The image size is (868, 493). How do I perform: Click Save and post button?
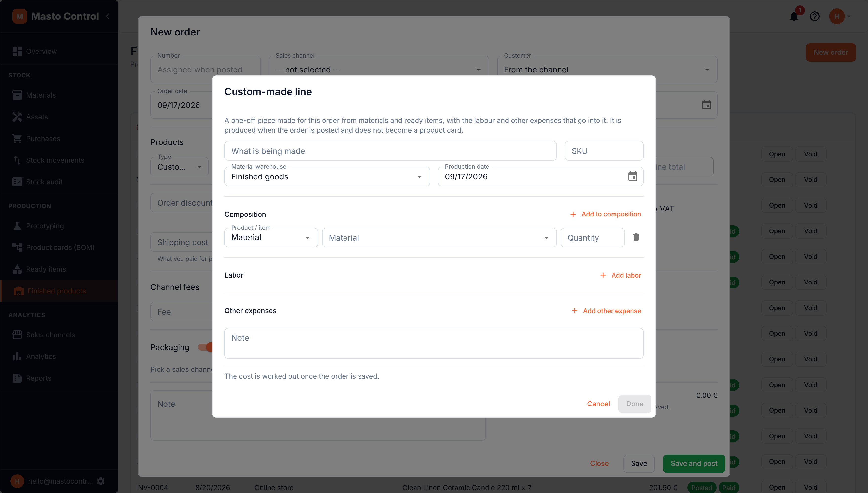point(694,463)
